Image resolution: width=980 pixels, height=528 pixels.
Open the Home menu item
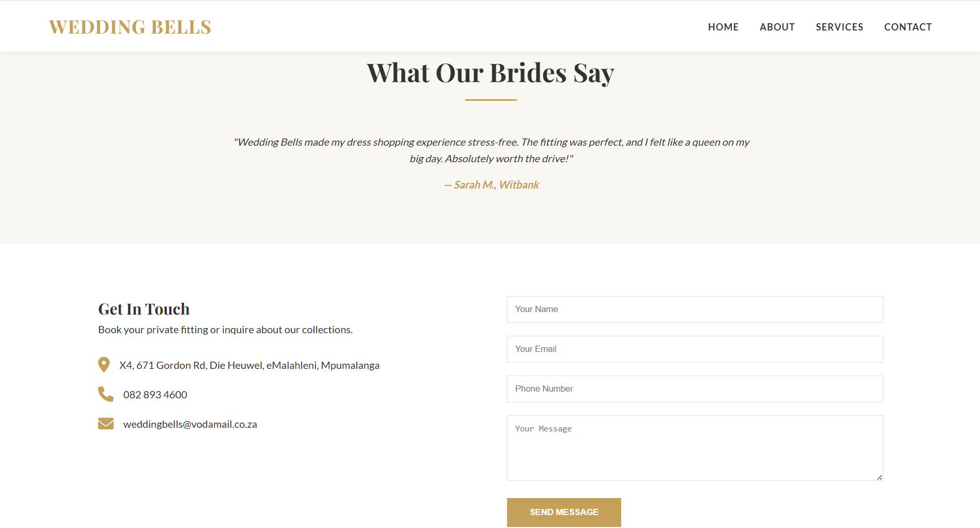pos(723,27)
